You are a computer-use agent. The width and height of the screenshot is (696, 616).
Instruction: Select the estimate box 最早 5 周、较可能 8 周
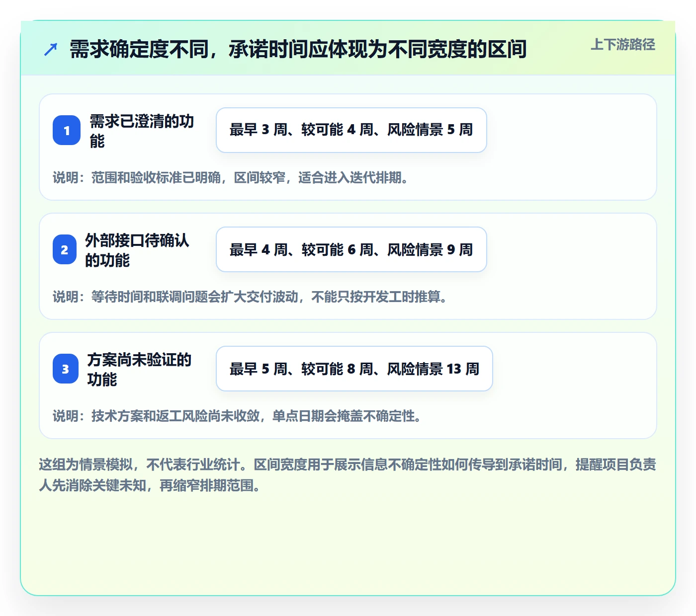pos(354,369)
